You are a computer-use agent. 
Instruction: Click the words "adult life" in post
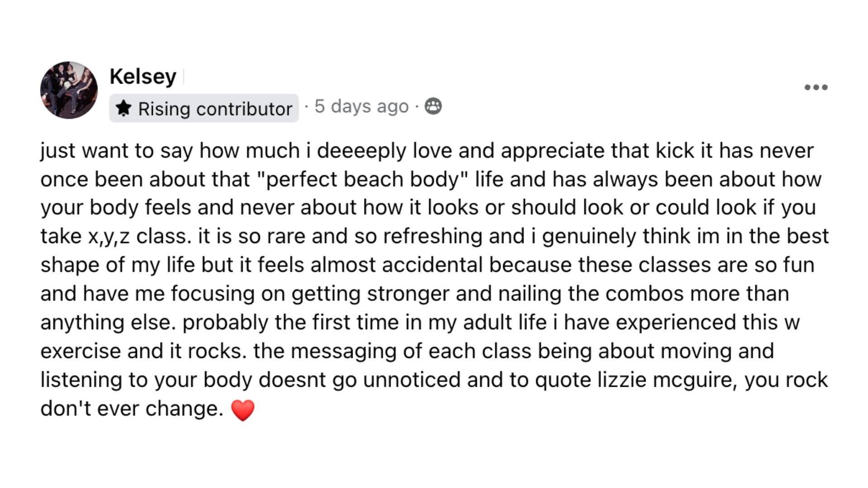(505, 323)
